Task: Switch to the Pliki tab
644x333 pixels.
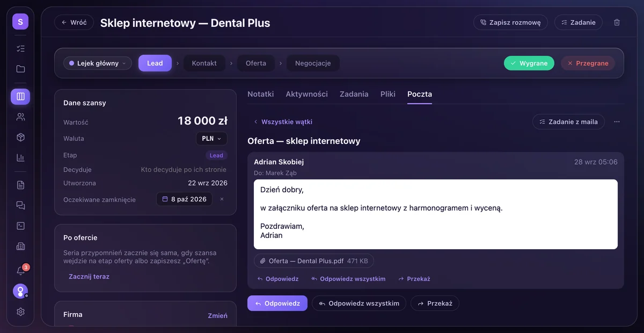Action: click(x=387, y=94)
